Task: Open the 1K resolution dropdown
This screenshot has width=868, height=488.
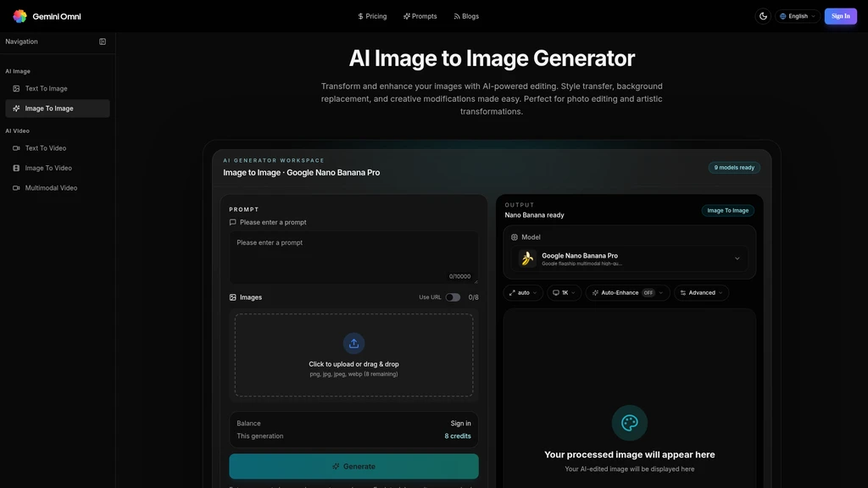Action: point(564,292)
